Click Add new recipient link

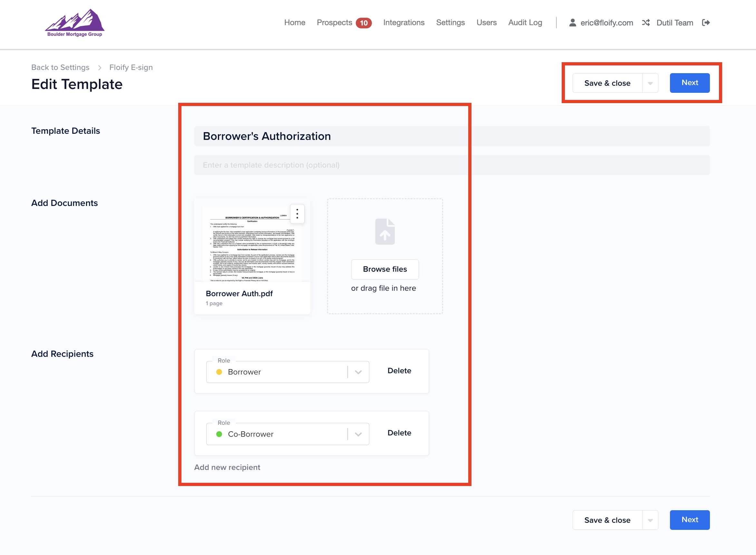tap(227, 467)
